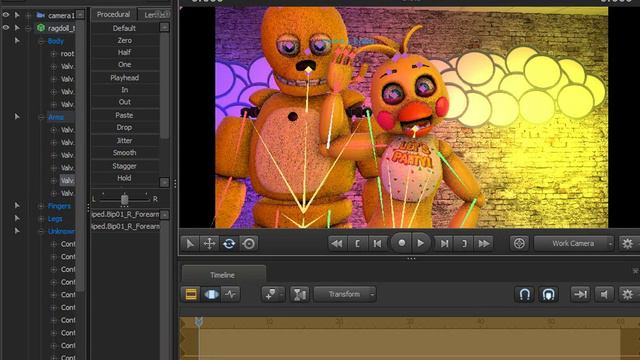The height and width of the screenshot is (360, 640).
Task: Toggle the arrow beside ragdoll row
Action: pyautogui.click(x=17, y=28)
